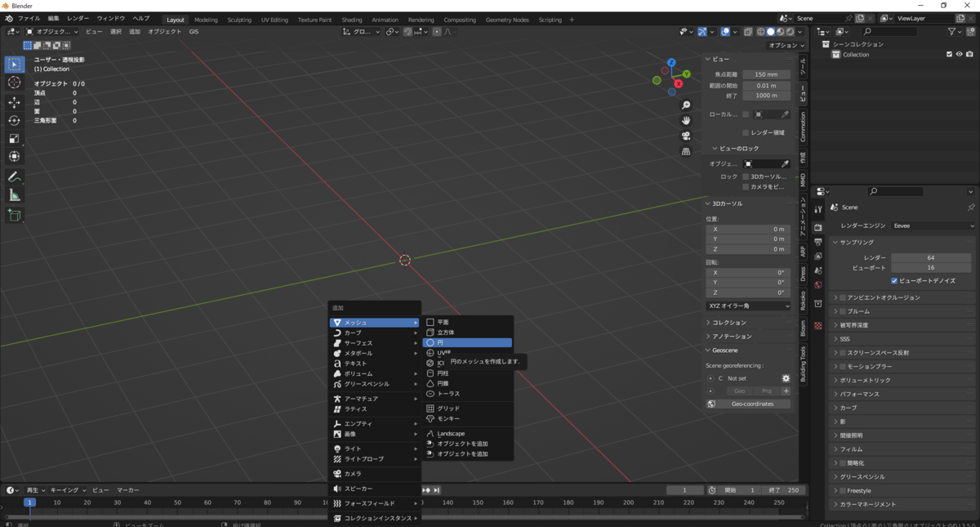Open the GIS menu in viewport header
Screen dimensions: 980x527
pos(194,32)
